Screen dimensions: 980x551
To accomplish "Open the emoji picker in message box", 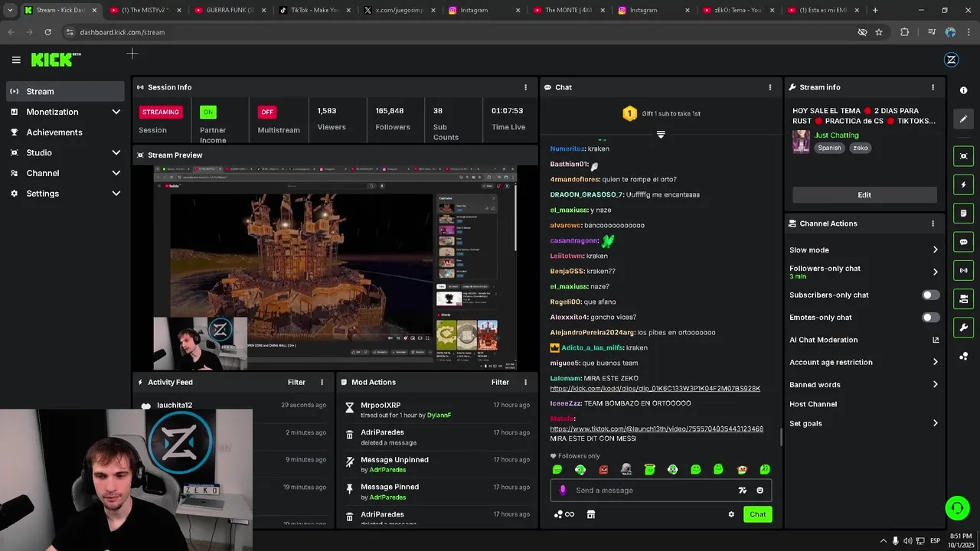I will click(759, 491).
